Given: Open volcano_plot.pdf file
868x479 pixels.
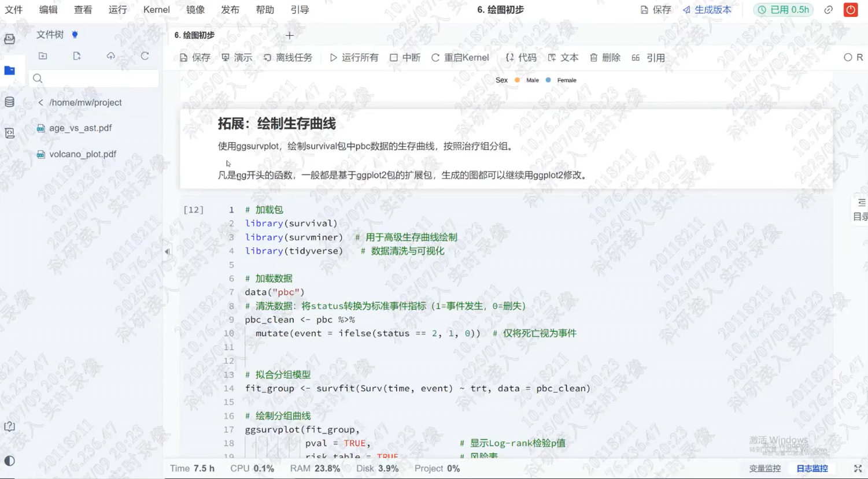Looking at the screenshot, I should tap(83, 154).
